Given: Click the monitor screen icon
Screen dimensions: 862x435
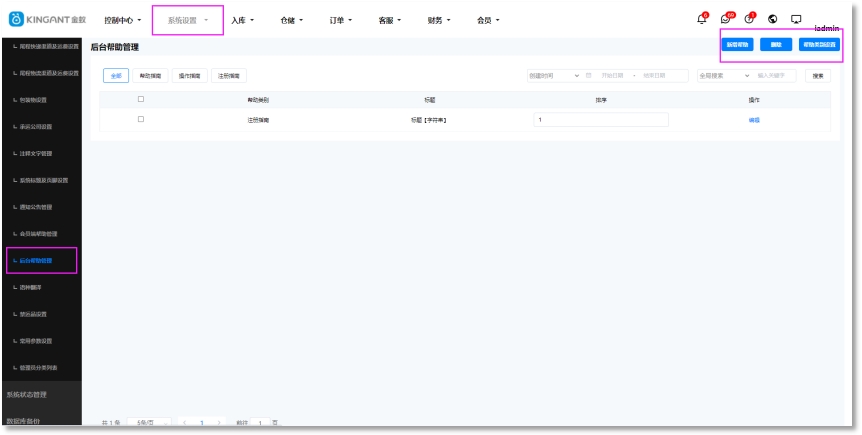Looking at the screenshot, I should point(796,19).
